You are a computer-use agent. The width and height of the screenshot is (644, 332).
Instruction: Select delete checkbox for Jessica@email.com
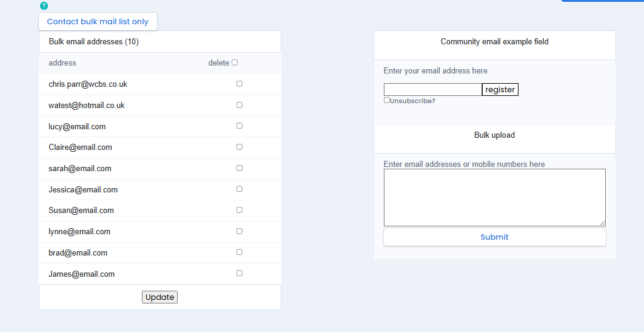(x=240, y=189)
